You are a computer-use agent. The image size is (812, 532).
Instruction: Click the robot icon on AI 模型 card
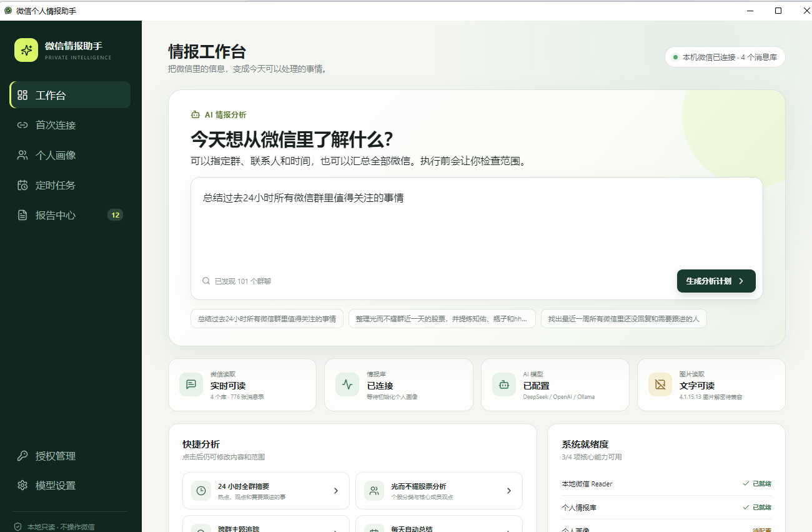tap(504, 384)
